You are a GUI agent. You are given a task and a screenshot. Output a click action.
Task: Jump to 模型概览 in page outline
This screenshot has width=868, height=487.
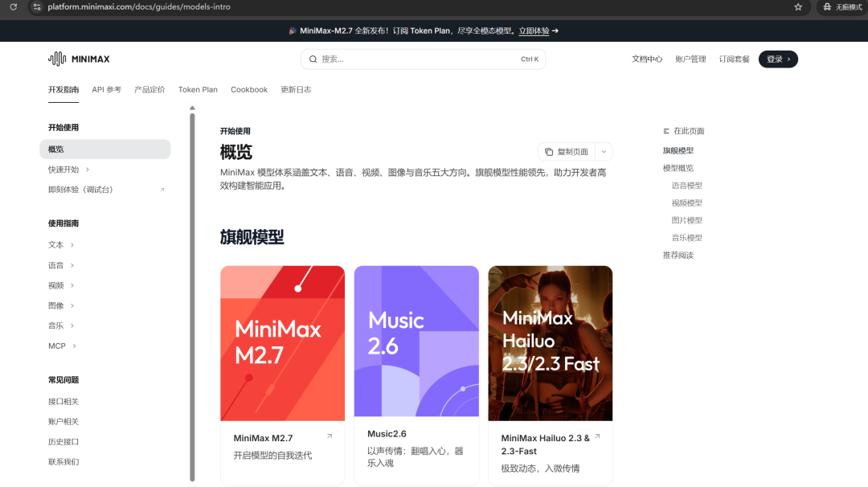point(678,168)
